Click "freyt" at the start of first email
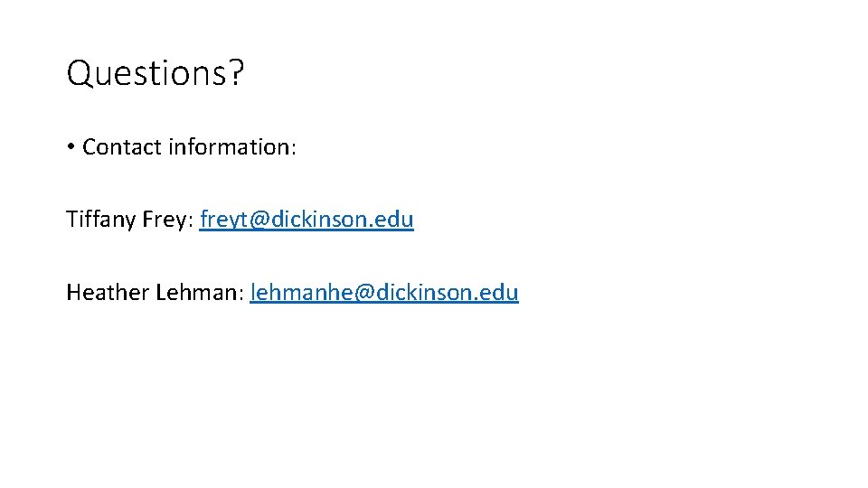Image resolution: width=868 pixels, height=488 pixels. (222, 220)
